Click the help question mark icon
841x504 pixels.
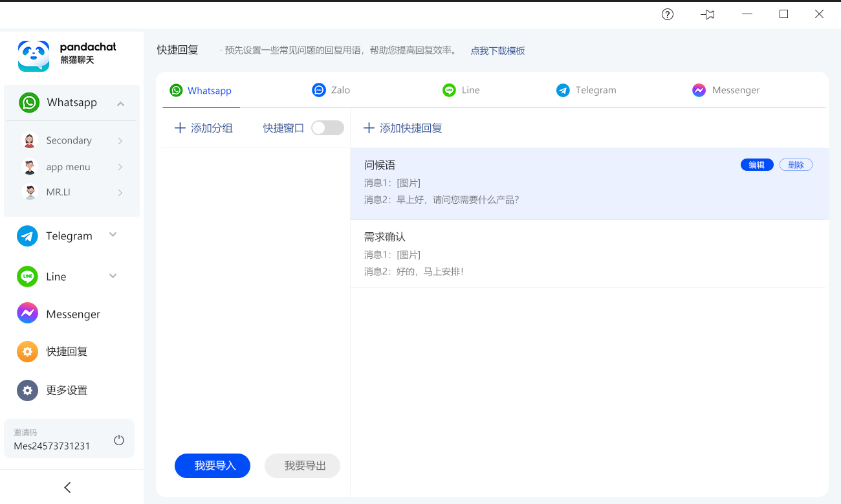[x=668, y=14]
